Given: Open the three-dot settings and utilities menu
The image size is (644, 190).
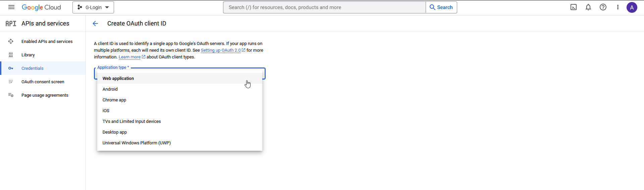Looking at the screenshot, I should [618, 7].
